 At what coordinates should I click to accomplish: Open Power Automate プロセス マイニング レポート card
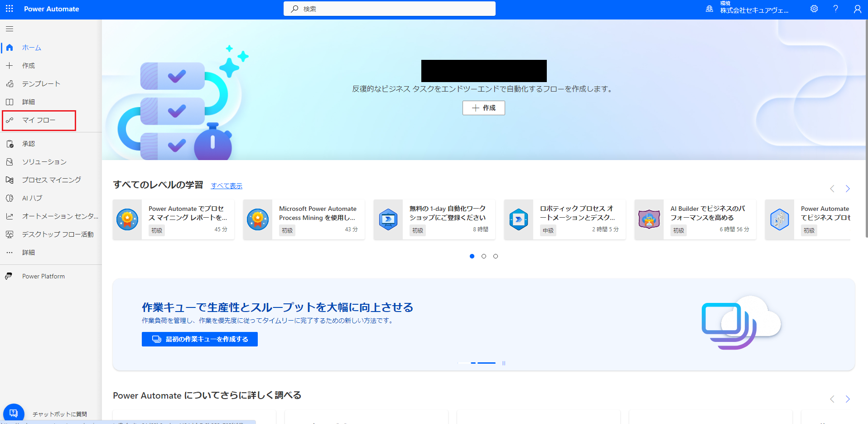174,219
